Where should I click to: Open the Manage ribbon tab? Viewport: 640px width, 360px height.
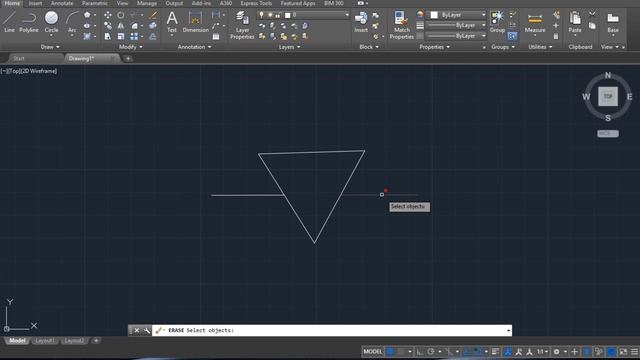(x=147, y=3)
